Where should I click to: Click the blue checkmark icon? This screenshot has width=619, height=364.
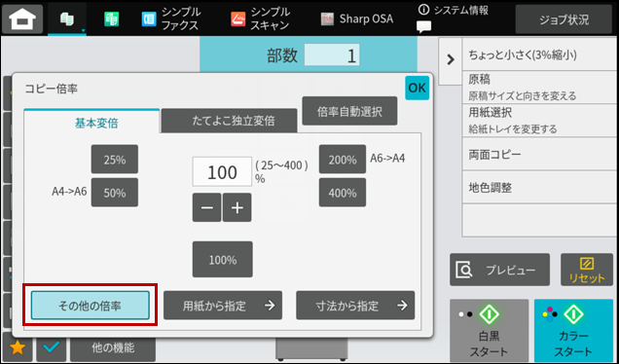(x=52, y=347)
